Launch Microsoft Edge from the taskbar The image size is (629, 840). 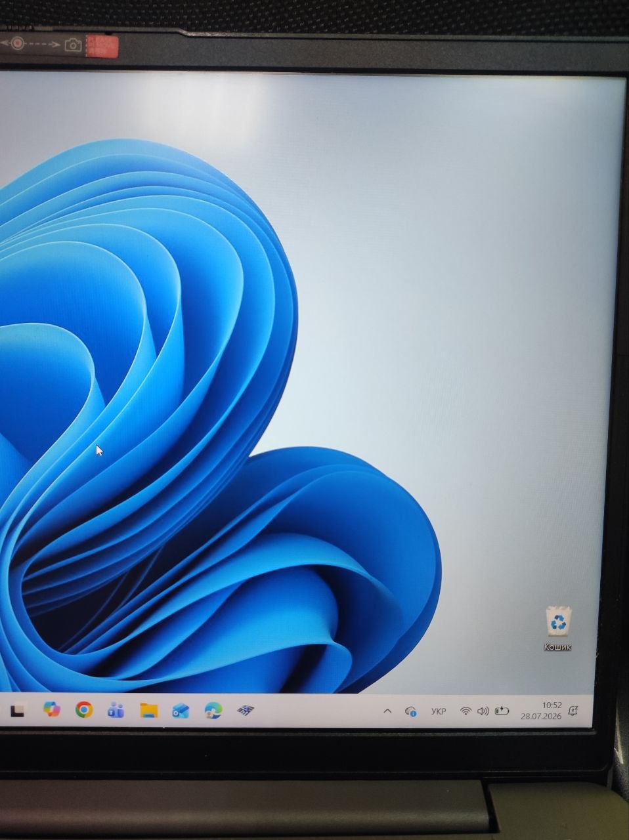213,710
